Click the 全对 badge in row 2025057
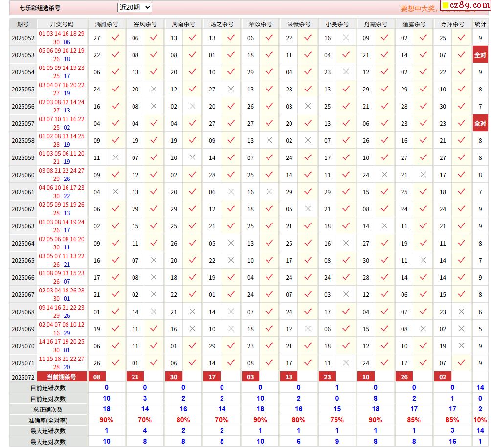Viewport: 491px width, 448px height. pos(480,123)
